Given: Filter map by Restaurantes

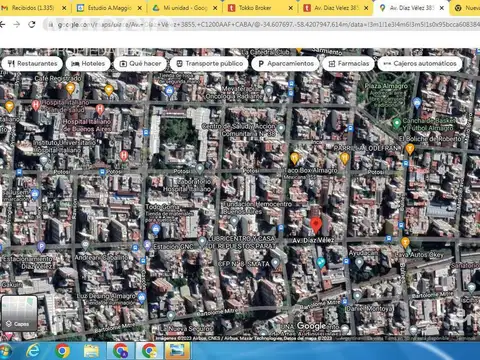Looking at the screenshot, I should 32,63.
